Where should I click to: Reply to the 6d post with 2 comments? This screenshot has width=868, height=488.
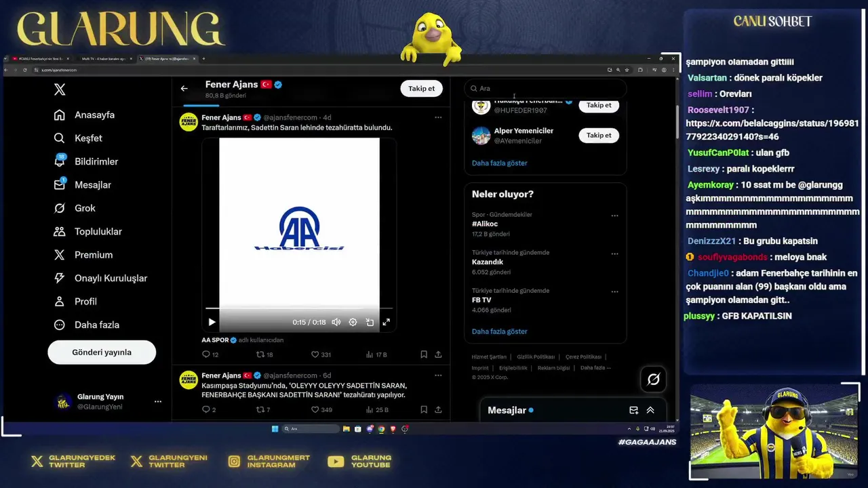click(209, 410)
